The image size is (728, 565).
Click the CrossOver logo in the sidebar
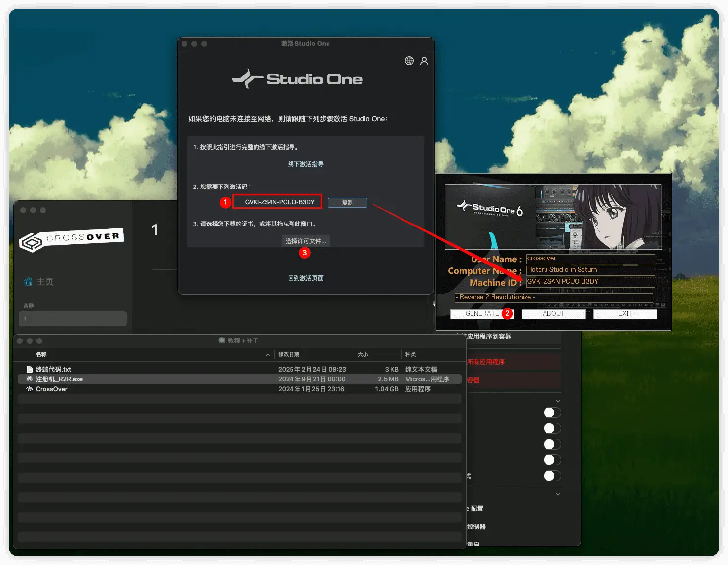point(72,240)
